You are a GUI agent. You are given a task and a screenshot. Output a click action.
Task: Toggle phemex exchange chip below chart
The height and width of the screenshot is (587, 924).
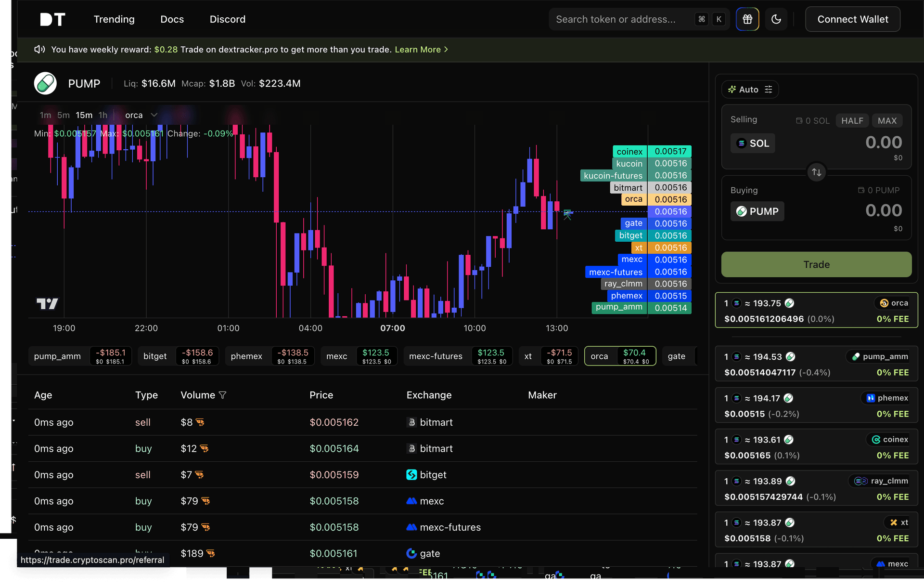pos(269,356)
